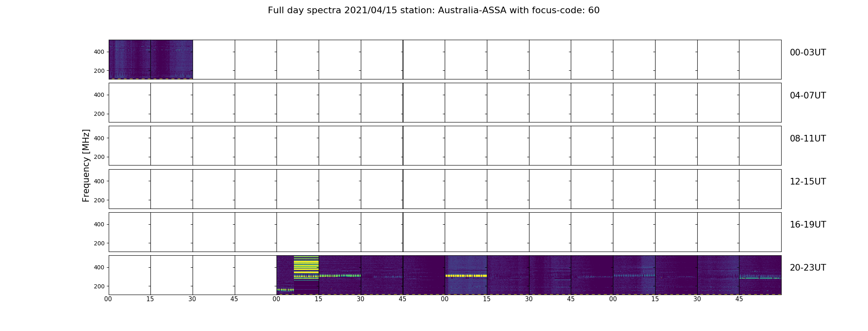This screenshot has width=868, height=331.
Task: Click the final 20-23UT spectrogram with the green line
Action: point(760,275)
